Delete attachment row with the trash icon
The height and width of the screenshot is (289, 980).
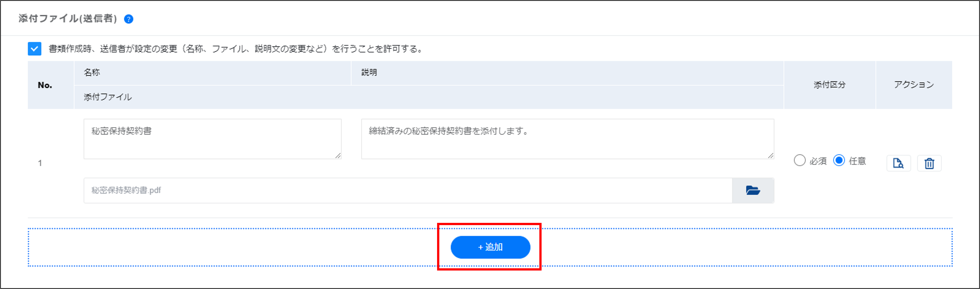(929, 163)
